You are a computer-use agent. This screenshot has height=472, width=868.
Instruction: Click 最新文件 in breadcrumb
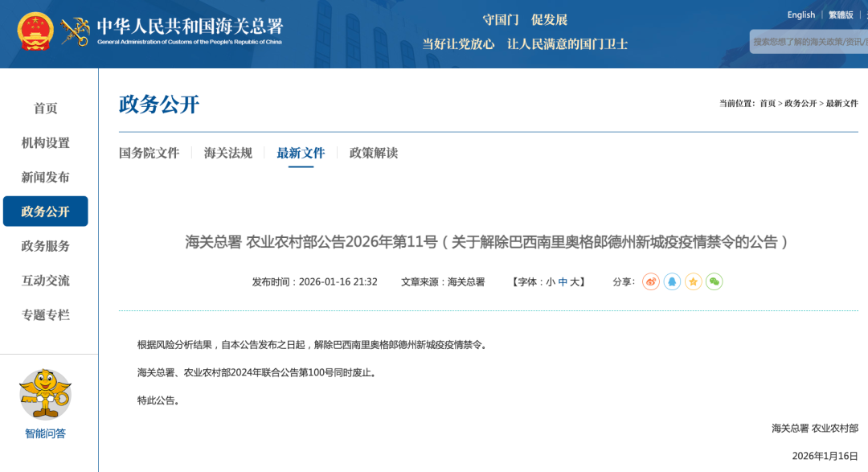(x=841, y=104)
